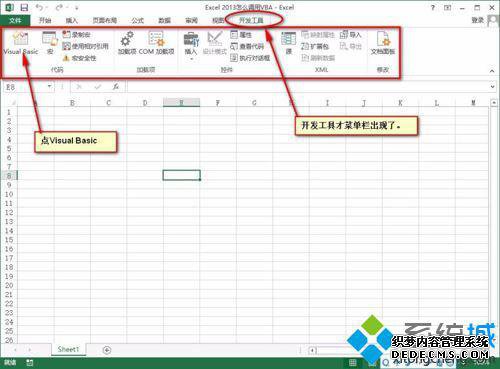Collapse the ribbon with the chevron

point(492,71)
